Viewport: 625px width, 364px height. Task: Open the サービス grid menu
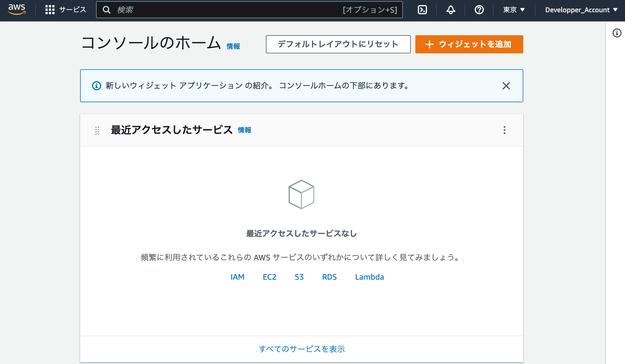point(66,10)
